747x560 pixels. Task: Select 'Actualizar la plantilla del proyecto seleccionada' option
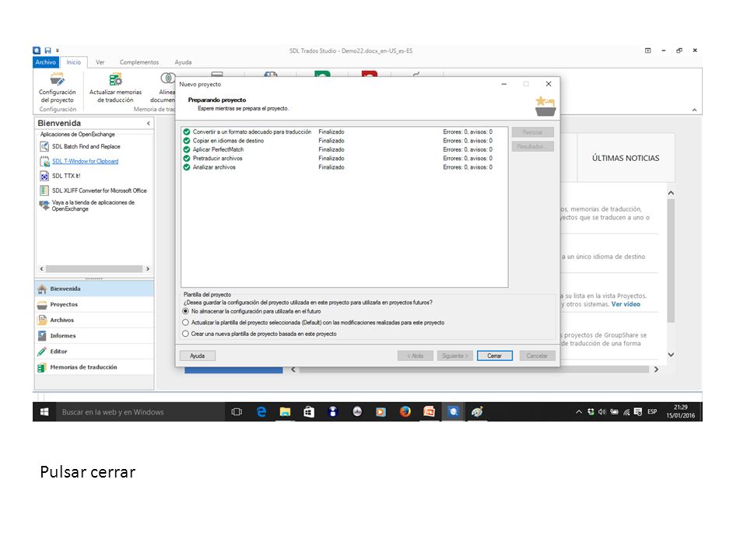click(186, 323)
